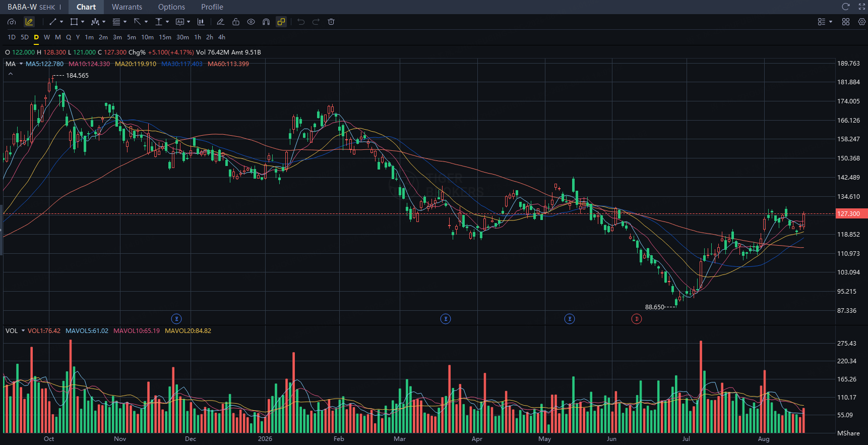Screen dimensions: 868x445
Task: Select the 5D timeframe
Action: 25,37
